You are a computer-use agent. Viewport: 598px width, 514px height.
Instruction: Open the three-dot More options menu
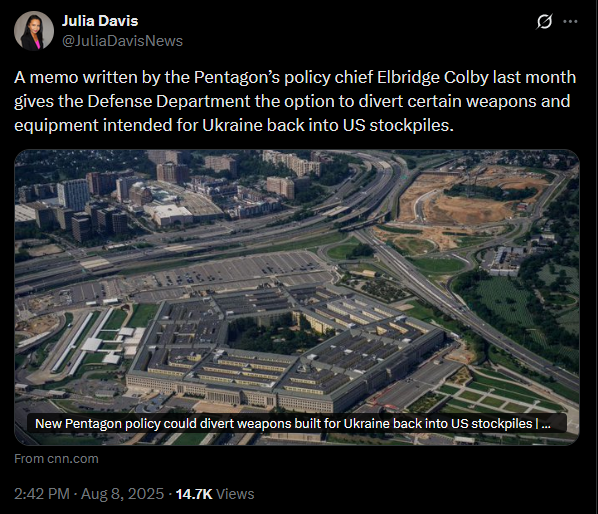570,22
